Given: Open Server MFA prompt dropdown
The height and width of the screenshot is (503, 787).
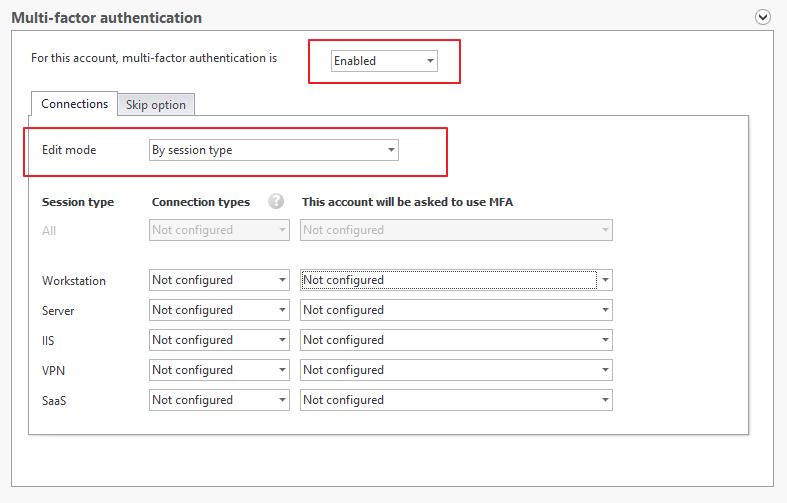Looking at the screenshot, I should (456, 310).
